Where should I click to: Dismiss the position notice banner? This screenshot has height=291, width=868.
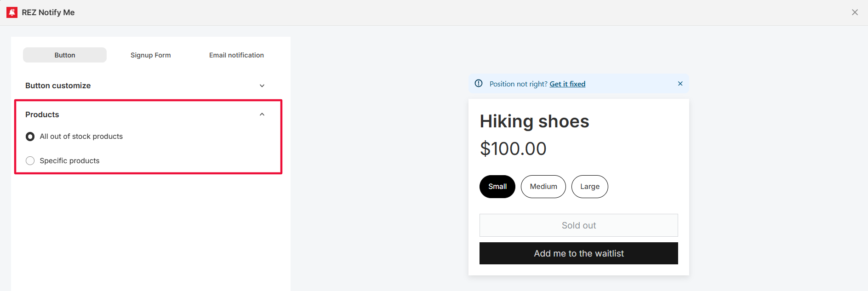coord(680,84)
